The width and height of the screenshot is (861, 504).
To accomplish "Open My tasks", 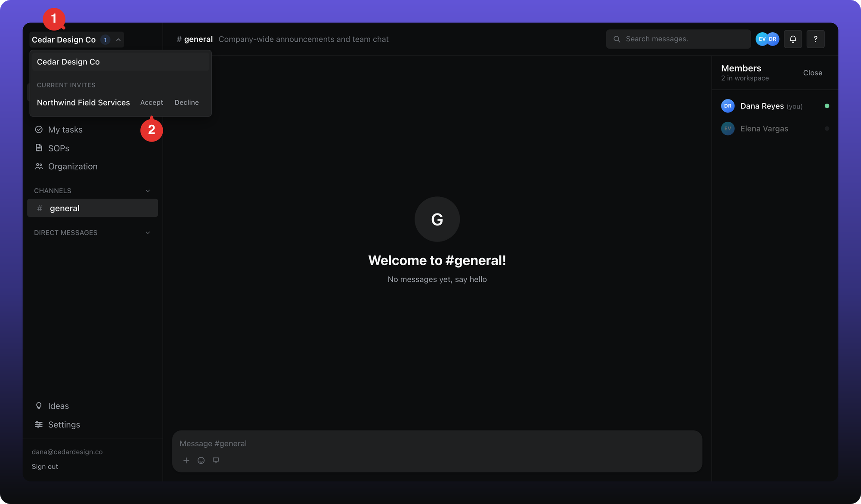I will click(x=93, y=130).
